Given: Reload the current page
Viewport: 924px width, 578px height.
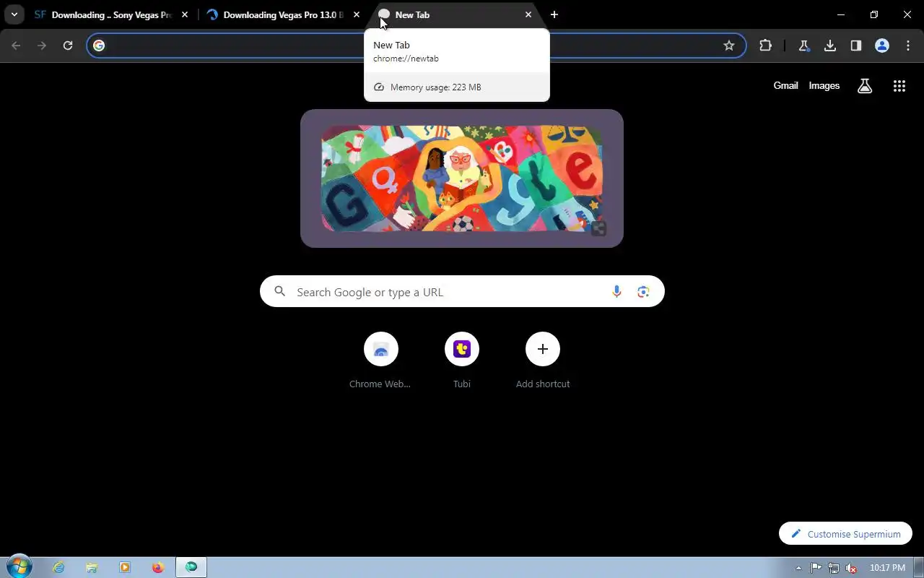Looking at the screenshot, I should point(68,46).
